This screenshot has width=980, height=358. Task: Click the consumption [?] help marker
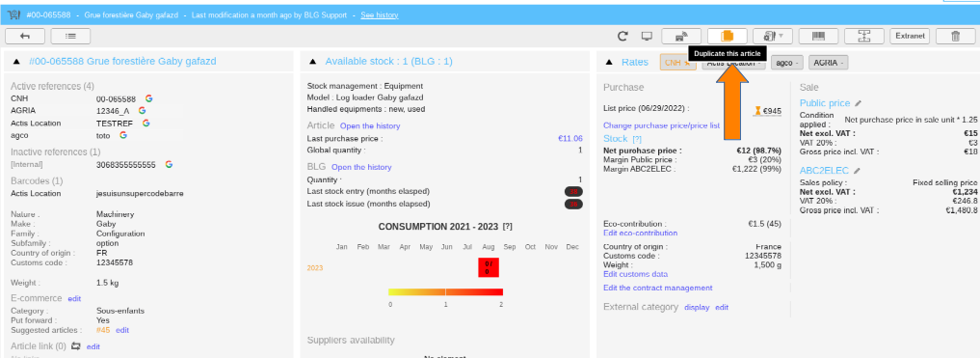(x=508, y=227)
